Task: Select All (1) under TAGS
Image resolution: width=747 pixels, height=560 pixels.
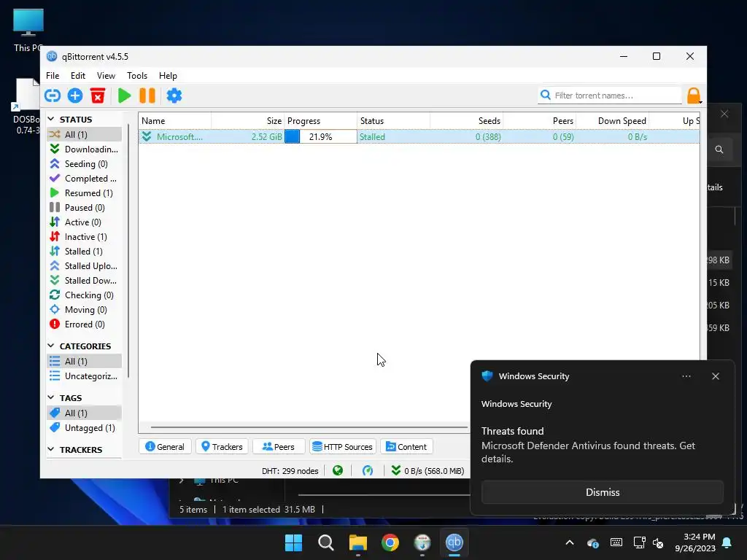Action: (x=84, y=413)
